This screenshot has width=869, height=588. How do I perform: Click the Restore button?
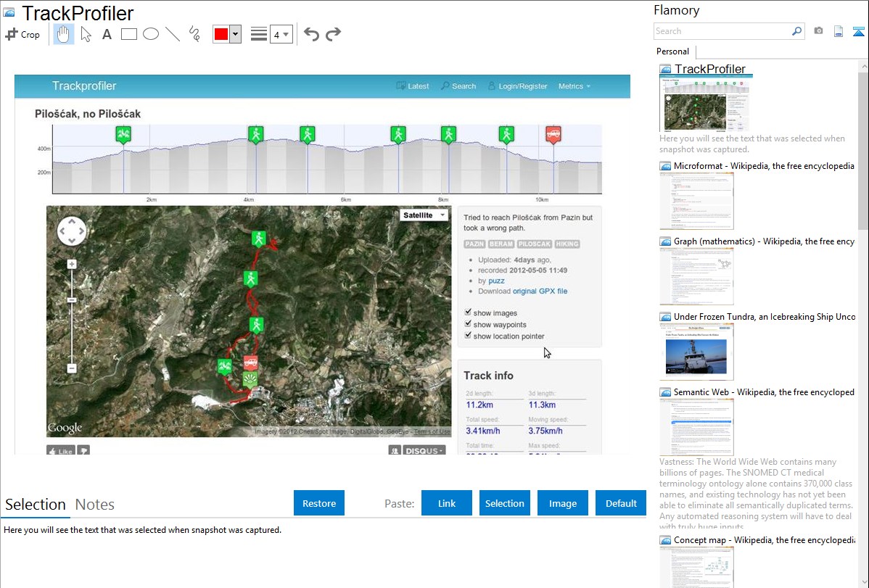319,503
